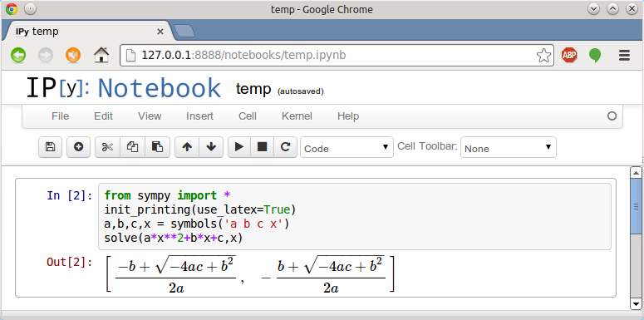The height and width of the screenshot is (320, 644).
Task: Save notebook with the floppy disk icon
Action: [x=50, y=147]
